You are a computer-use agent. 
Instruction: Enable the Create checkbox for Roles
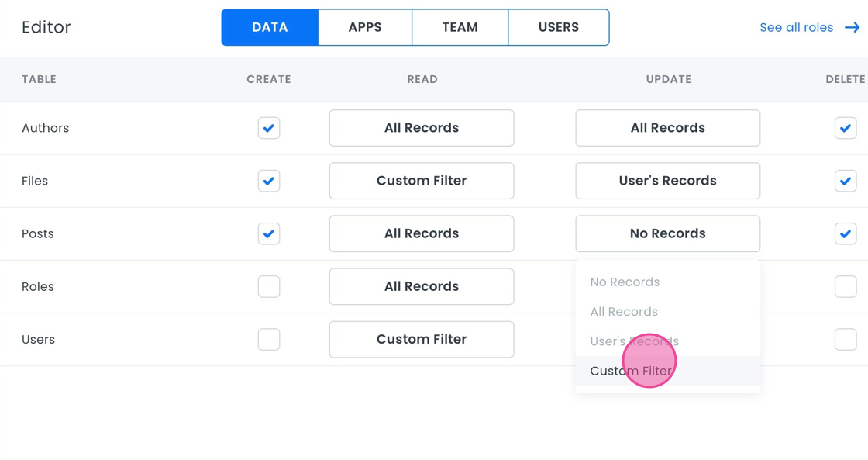pyautogui.click(x=269, y=286)
